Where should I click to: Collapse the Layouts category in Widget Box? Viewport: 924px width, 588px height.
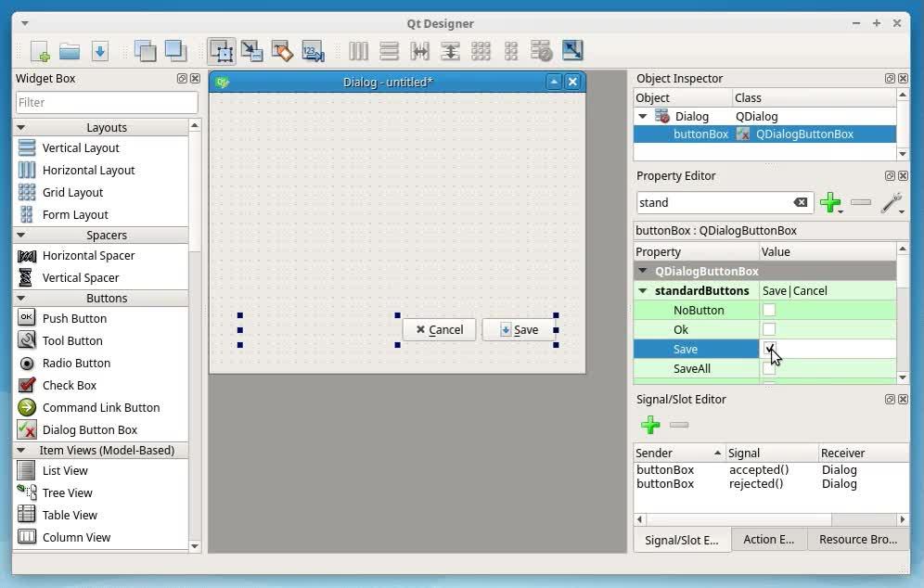pyautogui.click(x=21, y=128)
